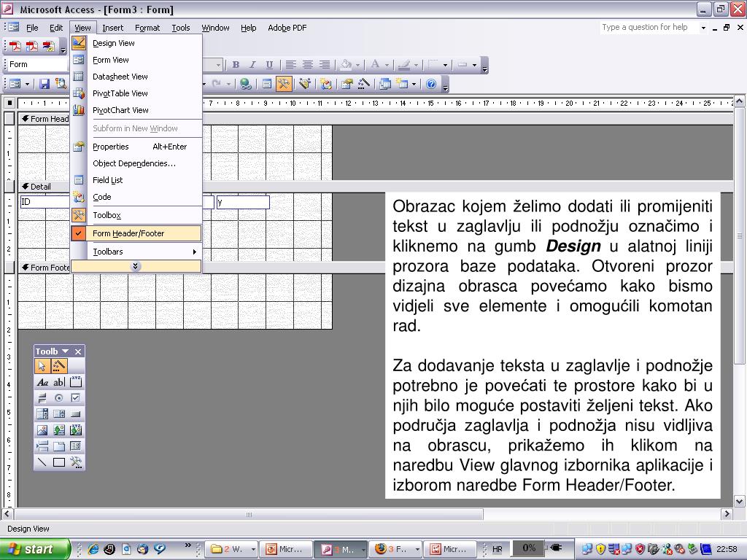
Task: Select the Bound Object Frame tool
Action: click(x=76, y=430)
